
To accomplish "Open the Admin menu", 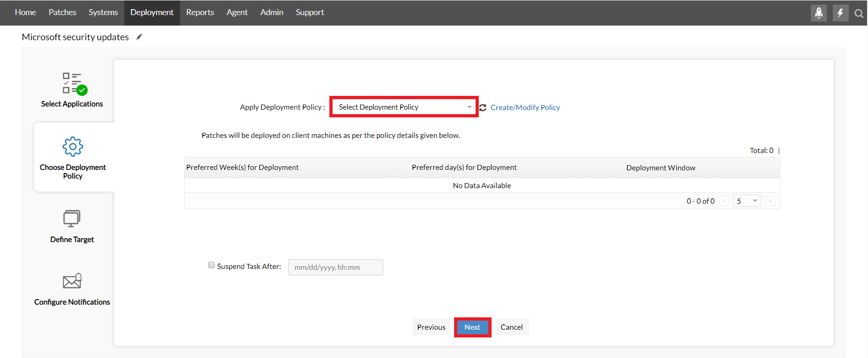I will point(272,12).
